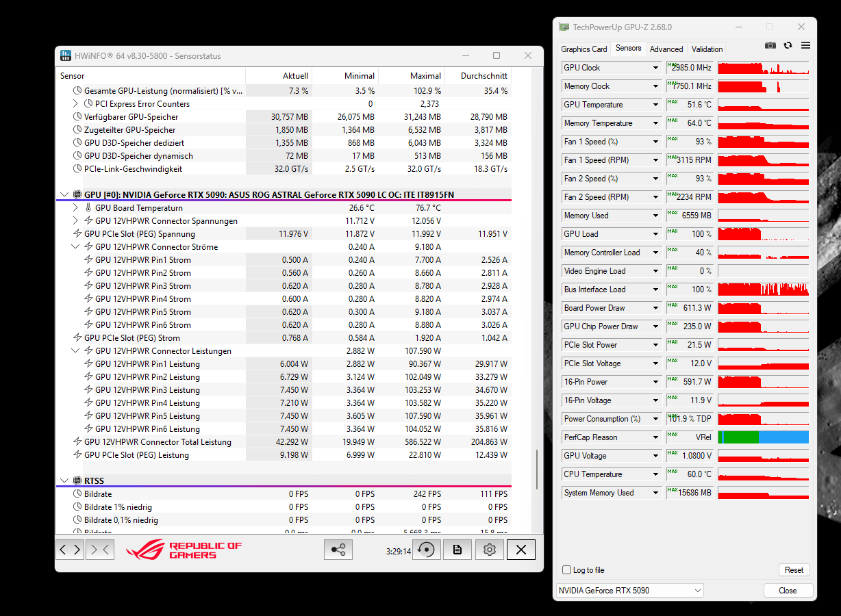This screenshot has width=841, height=616.
Task: Click the clock icon beside Bildrate 1% niedrig
Action: pyautogui.click(x=77, y=507)
